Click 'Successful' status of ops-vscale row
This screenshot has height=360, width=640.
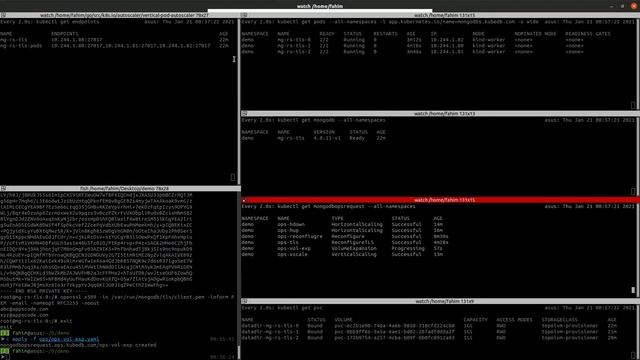pyautogui.click(x=407, y=254)
